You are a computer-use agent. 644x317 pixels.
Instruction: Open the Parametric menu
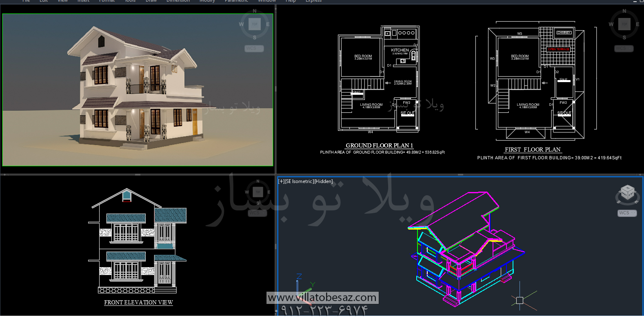(x=236, y=1)
